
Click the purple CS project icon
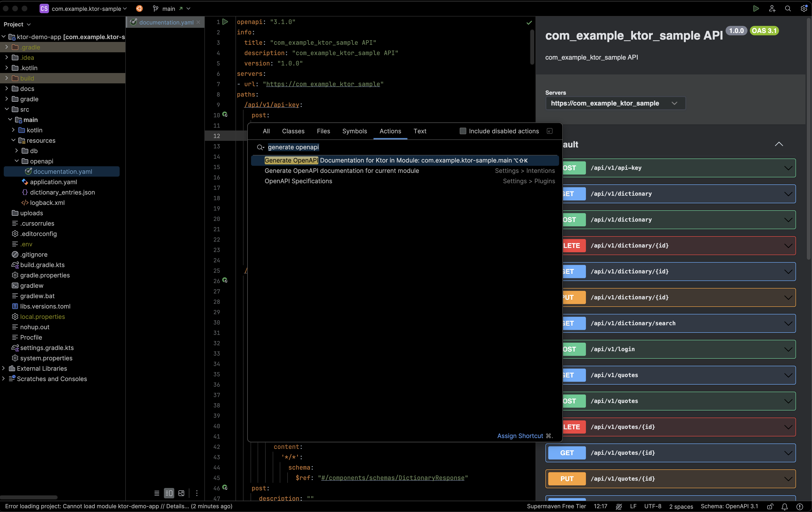pos(44,8)
